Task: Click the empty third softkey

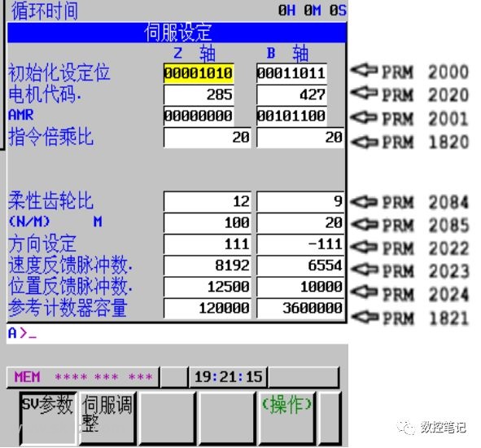Action: [x=168, y=418]
